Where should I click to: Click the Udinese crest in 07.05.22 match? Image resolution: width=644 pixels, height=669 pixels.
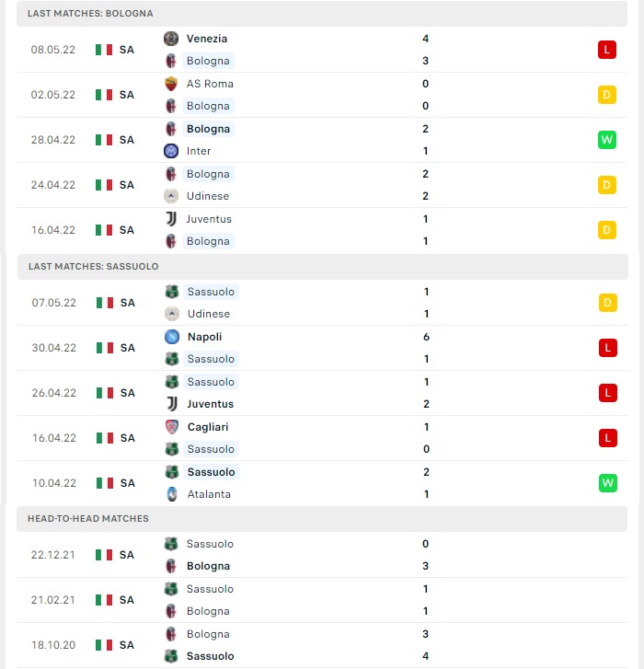coord(172,314)
